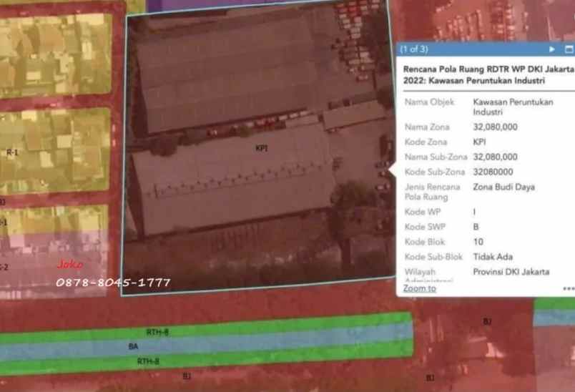Image resolution: width=575 pixels, height=392 pixels.
Task: Click the "Tidak Ada" Kode Sub-Blok value
Action: (x=493, y=257)
